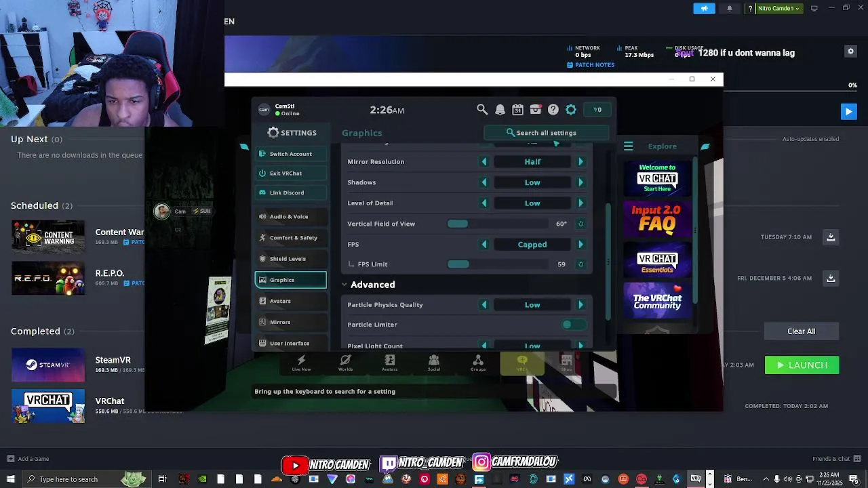Open the Steam announcements megaphone button
The width and height of the screenshot is (868, 488).
pyautogui.click(x=704, y=8)
